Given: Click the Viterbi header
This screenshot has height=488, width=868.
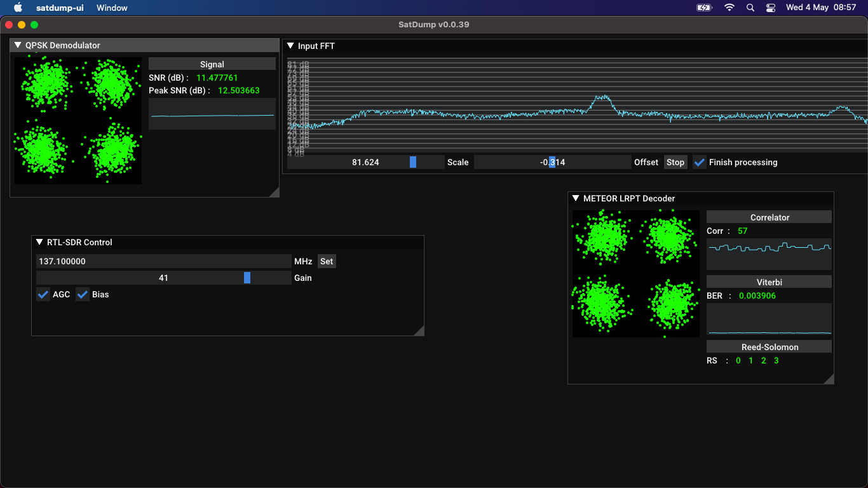Looking at the screenshot, I should coord(770,281).
